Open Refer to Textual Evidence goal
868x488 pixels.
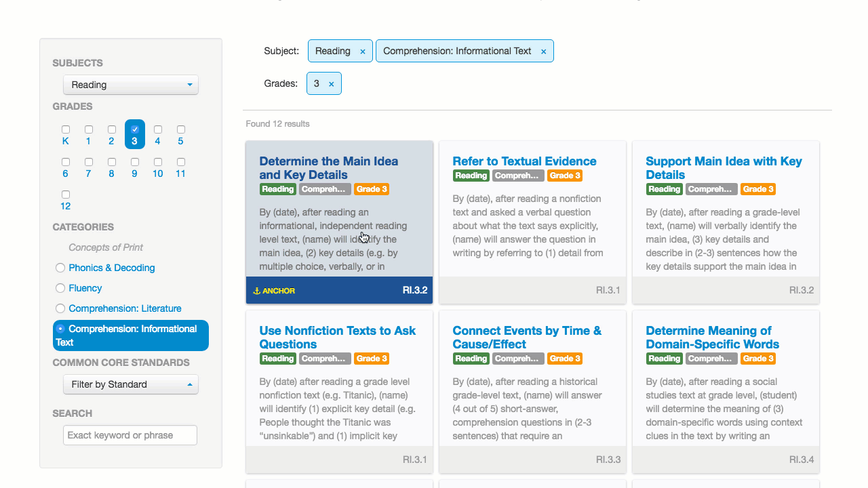[x=524, y=161]
